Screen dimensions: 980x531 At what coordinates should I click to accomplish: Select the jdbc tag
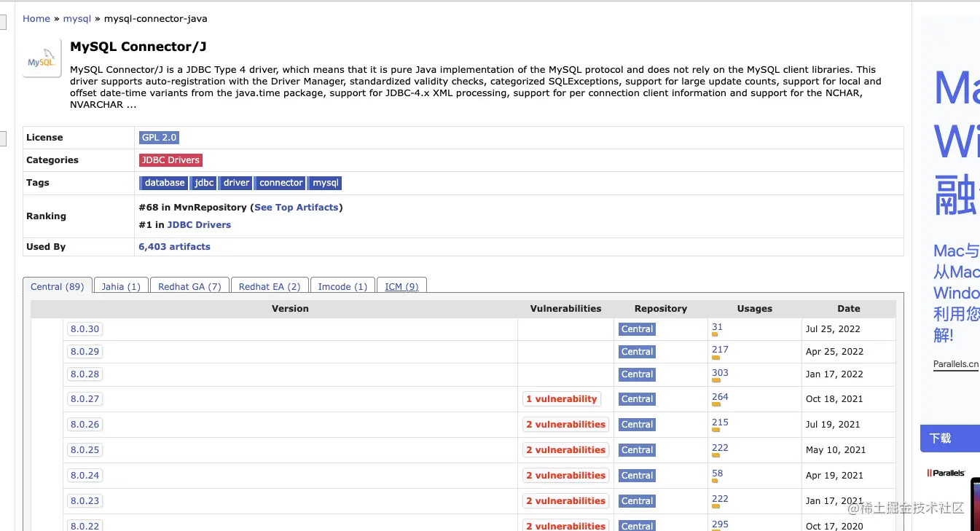(205, 183)
